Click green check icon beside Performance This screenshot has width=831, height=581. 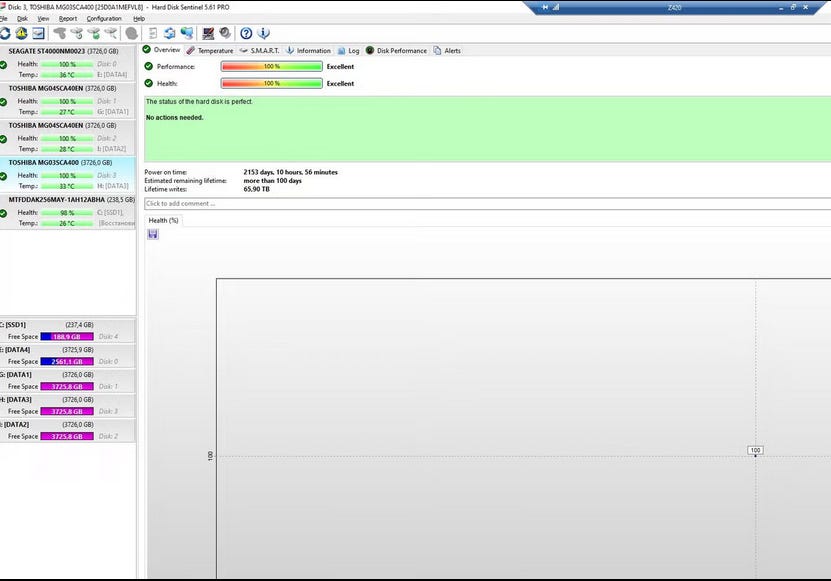pos(148,66)
